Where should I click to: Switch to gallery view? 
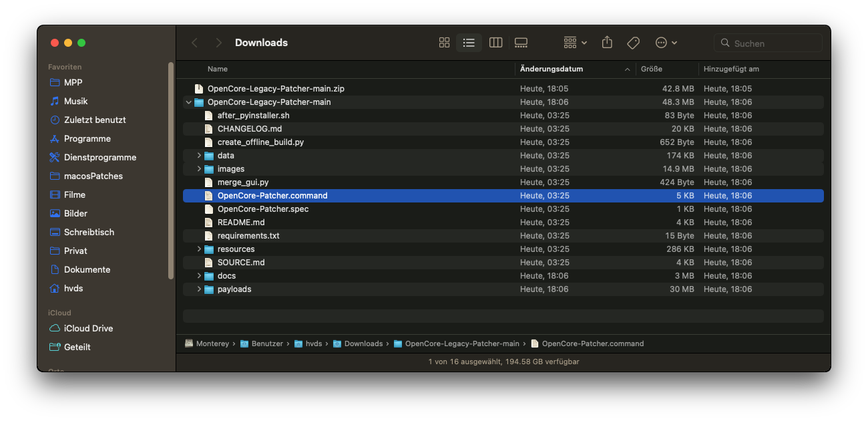521,43
